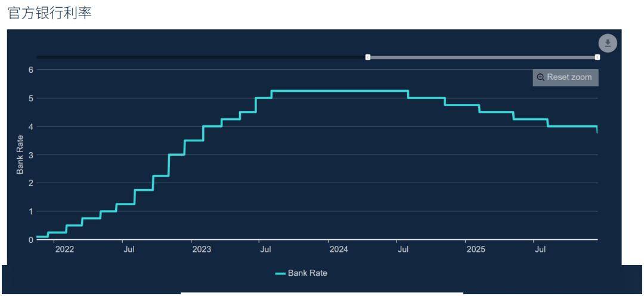Click the 5.25 peak plateau of the line
Viewport: 644px width, 296px height.
340,91
